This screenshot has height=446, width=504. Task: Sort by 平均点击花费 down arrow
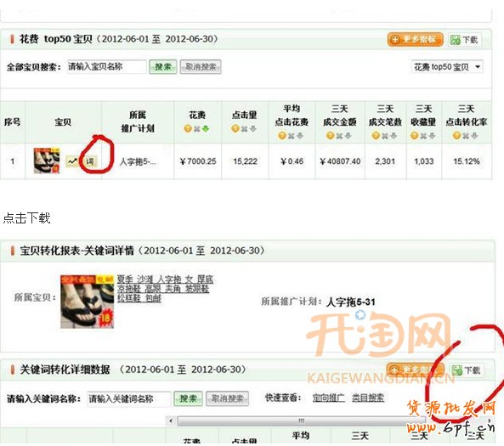(x=300, y=136)
